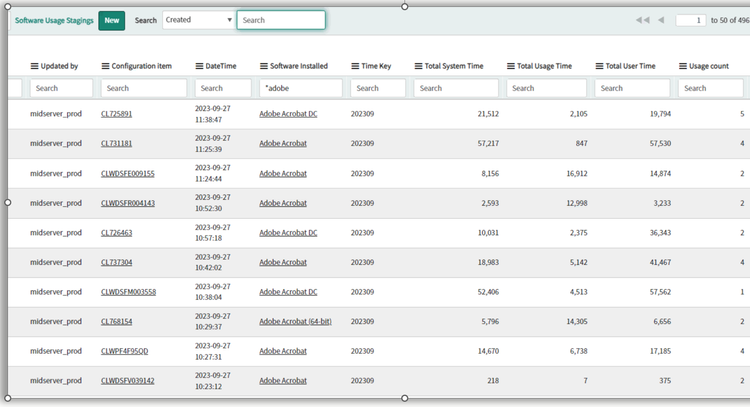Open Configuration item column menu icon
This screenshot has height=407, width=750.
click(105, 66)
